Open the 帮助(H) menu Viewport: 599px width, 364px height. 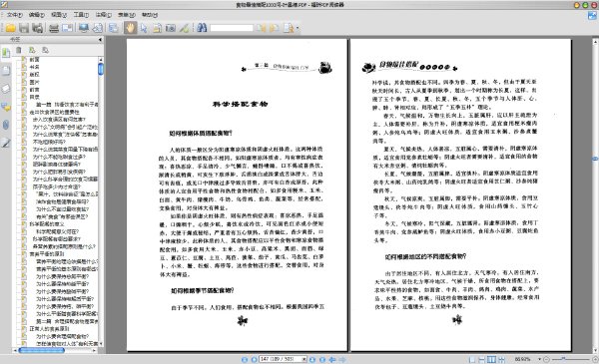[150, 15]
